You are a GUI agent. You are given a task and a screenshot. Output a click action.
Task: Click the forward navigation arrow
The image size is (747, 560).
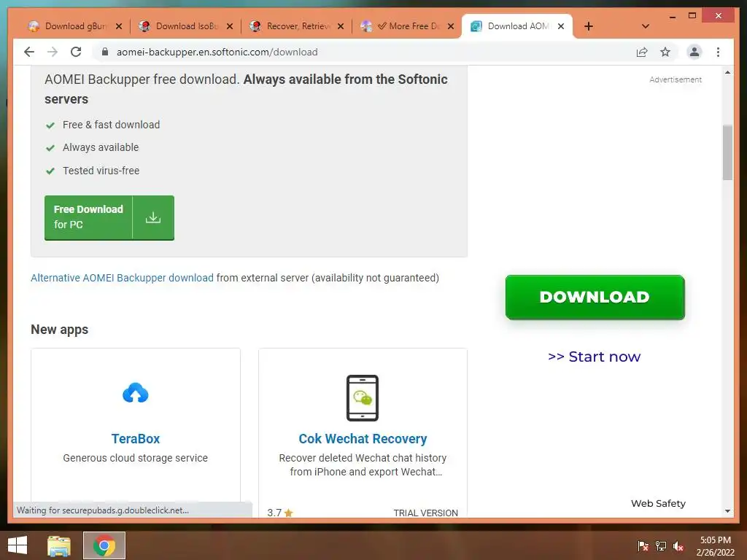point(53,52)
